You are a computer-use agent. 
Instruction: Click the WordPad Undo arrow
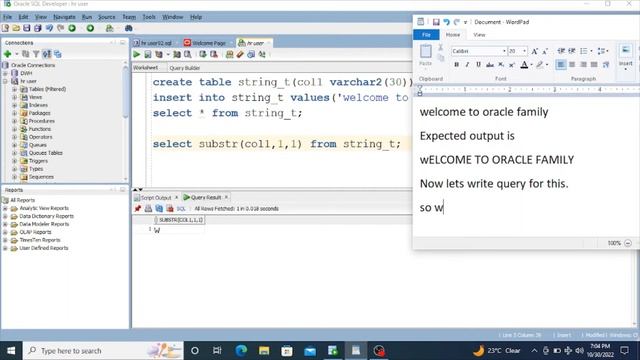(447, 22)
